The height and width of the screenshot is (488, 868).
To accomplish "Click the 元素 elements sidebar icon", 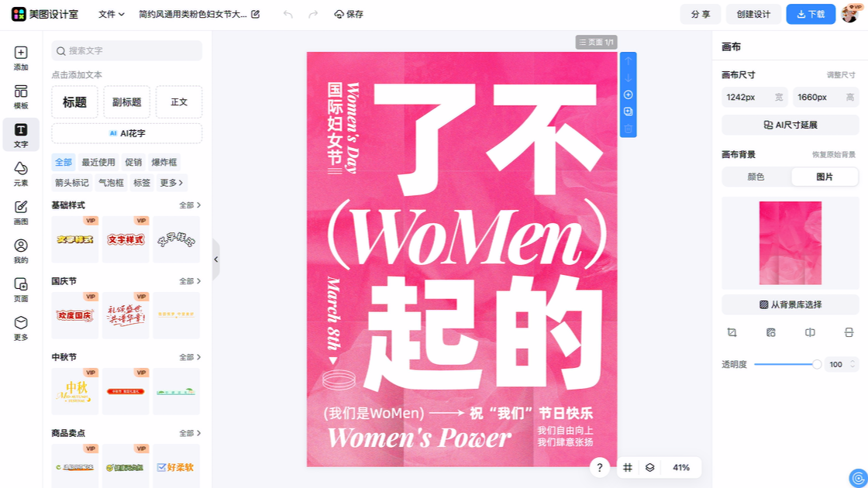I will (21, 174).
